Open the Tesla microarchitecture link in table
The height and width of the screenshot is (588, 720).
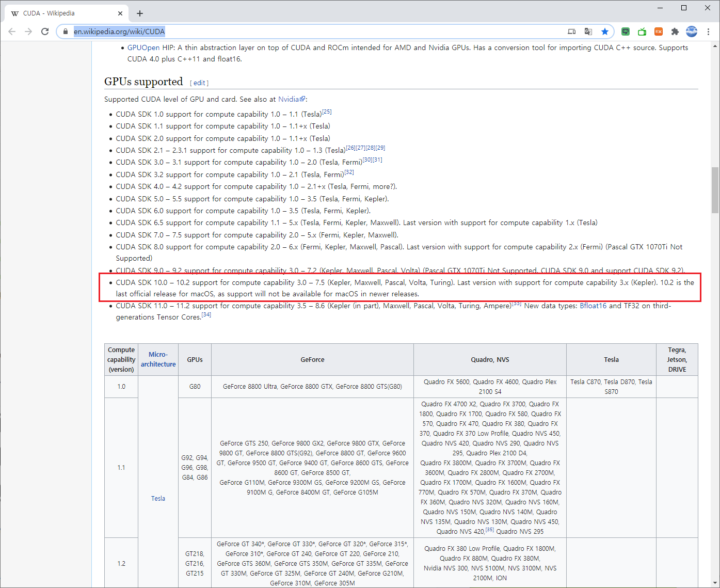coord(158,498)
